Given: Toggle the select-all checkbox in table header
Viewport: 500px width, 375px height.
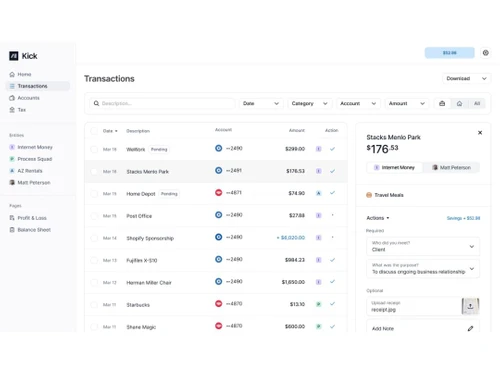Looking at the screenshot, I should pyautogui.click(x=94, y=131).
